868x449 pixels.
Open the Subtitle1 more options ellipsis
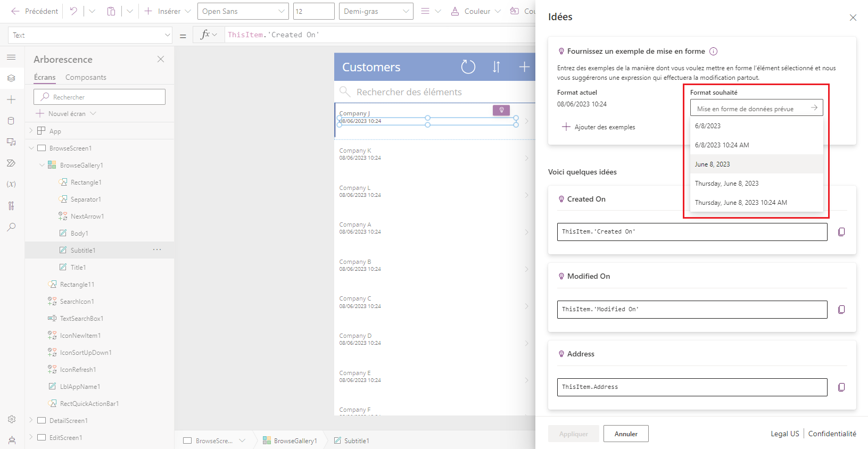[157, 250]
